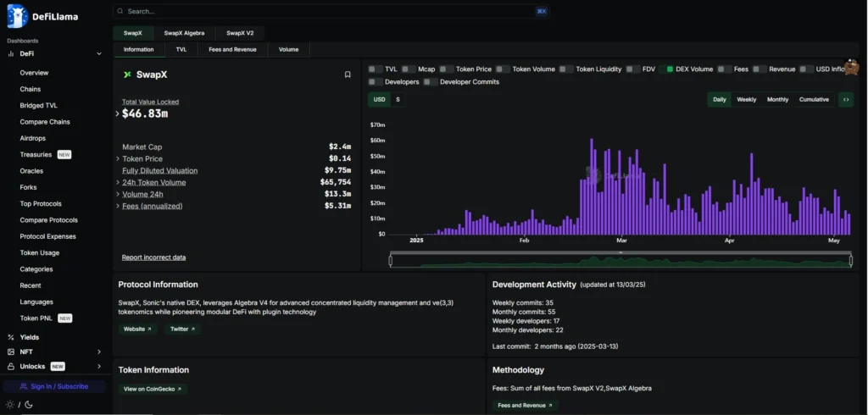Disable the DEX Volume chart series
This screenshot has width=868, height=415.
pos(666,69)
